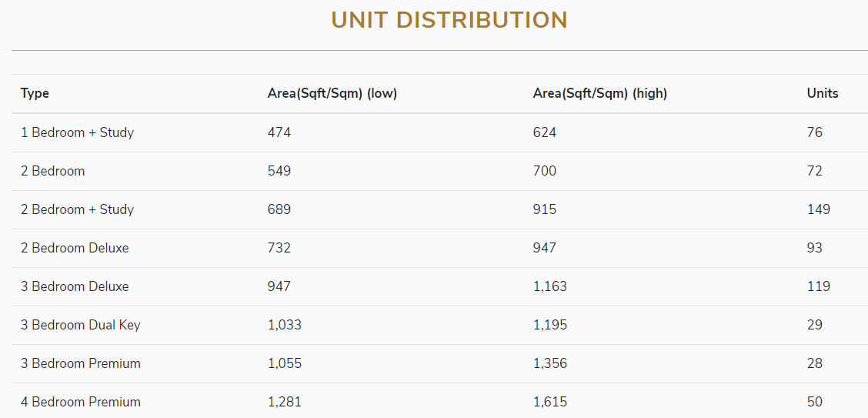The height and width of the screenshot is (418, 868).
Task: Click the Type column header
Action: click(35, 94)
